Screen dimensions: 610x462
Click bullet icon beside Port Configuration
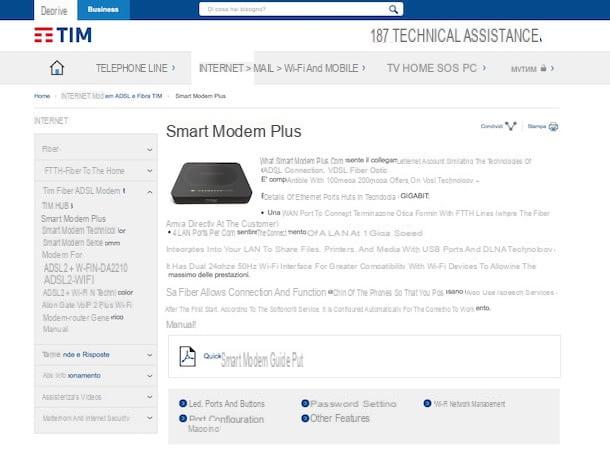point(183,418)
